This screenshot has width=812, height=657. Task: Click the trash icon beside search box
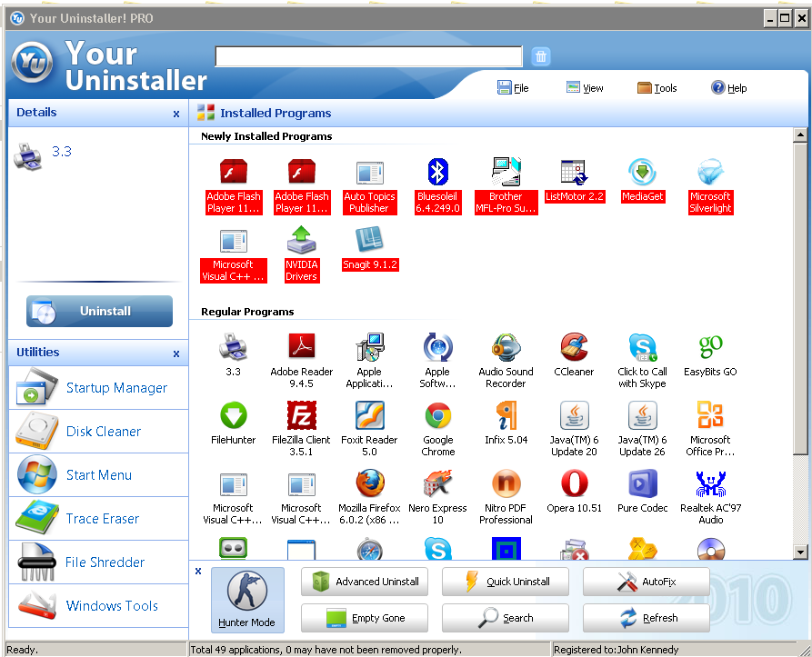(x=541, y=56)
